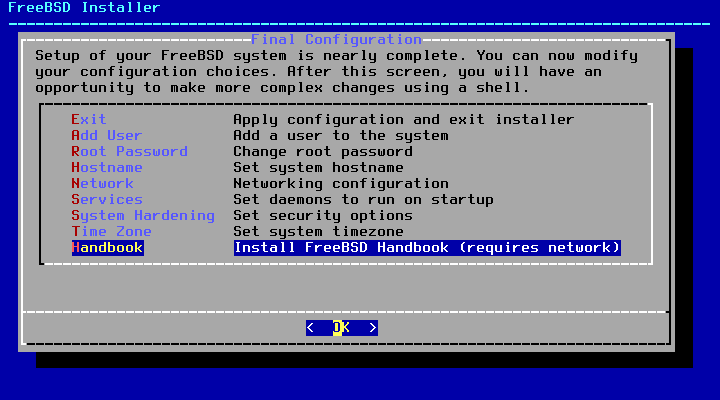Open the Time Zone entry

pos(112,231)
